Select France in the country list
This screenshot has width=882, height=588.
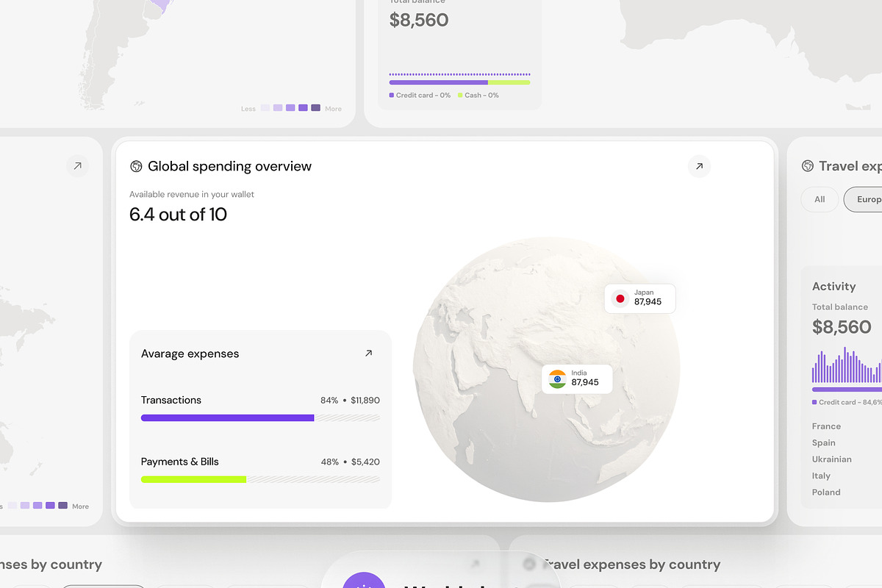[826, 426]
